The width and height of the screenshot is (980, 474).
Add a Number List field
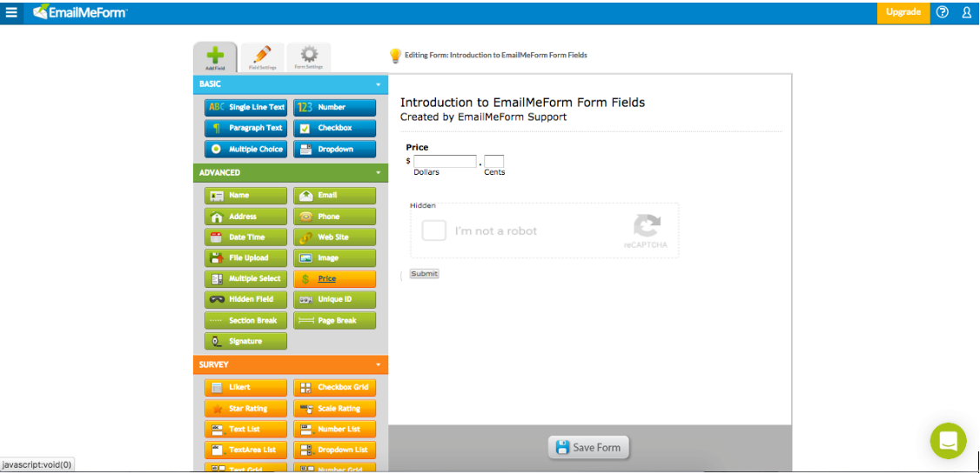pos(334,429)
